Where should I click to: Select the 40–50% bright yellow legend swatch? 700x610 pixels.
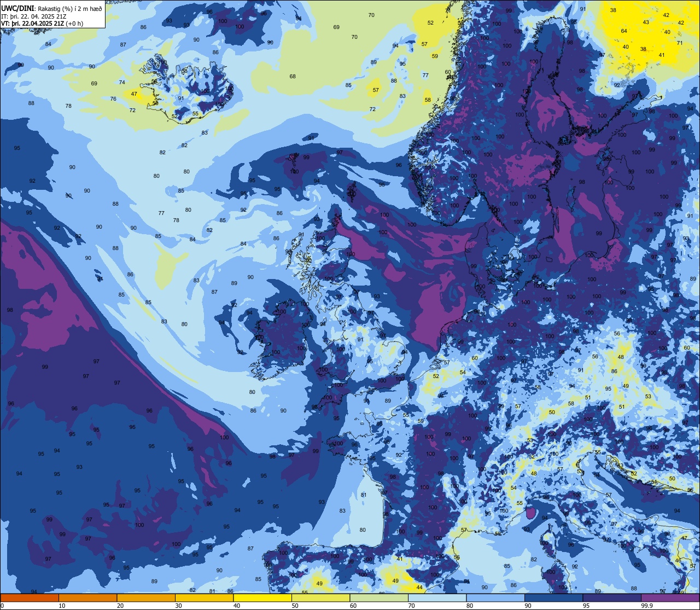262,598
